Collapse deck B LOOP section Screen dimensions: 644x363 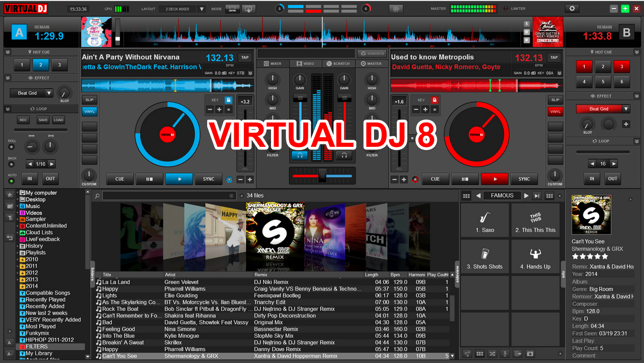coord(636,141)
